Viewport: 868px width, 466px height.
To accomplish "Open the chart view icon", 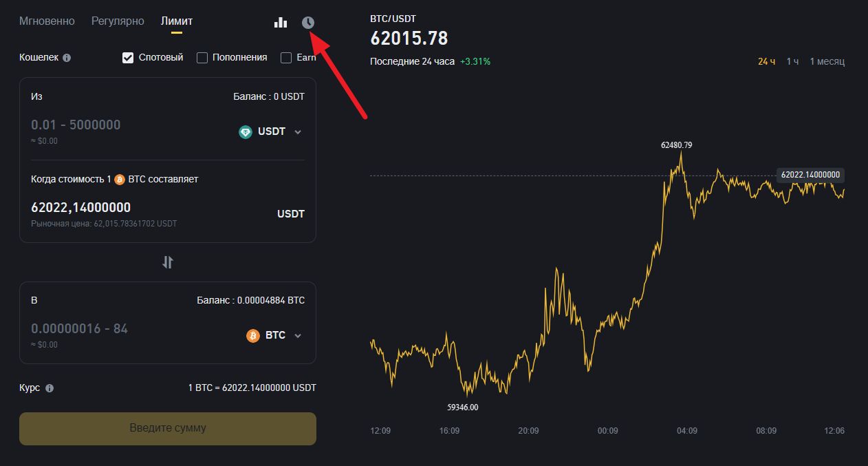I will tap(281, 21).
